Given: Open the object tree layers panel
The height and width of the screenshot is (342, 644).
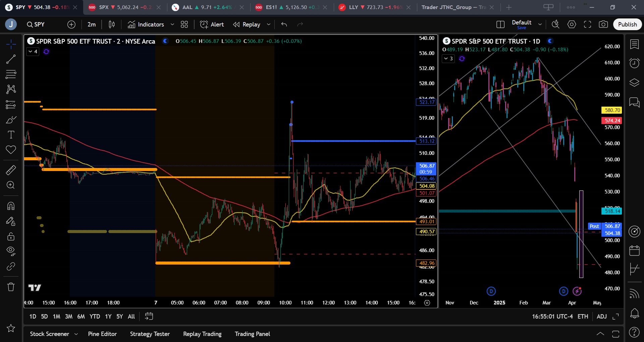Looking at the screenshot, I should pos(634,82).
